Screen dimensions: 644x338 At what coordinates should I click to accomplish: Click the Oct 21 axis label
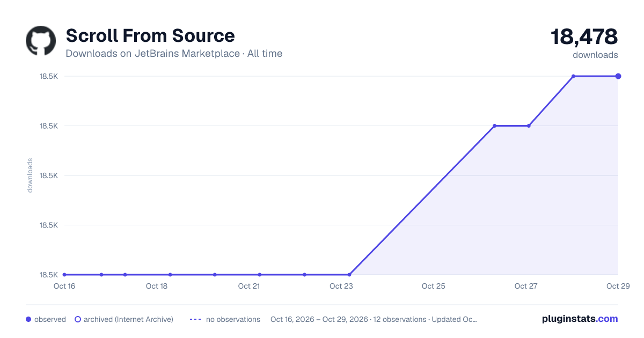coord(249,286)
